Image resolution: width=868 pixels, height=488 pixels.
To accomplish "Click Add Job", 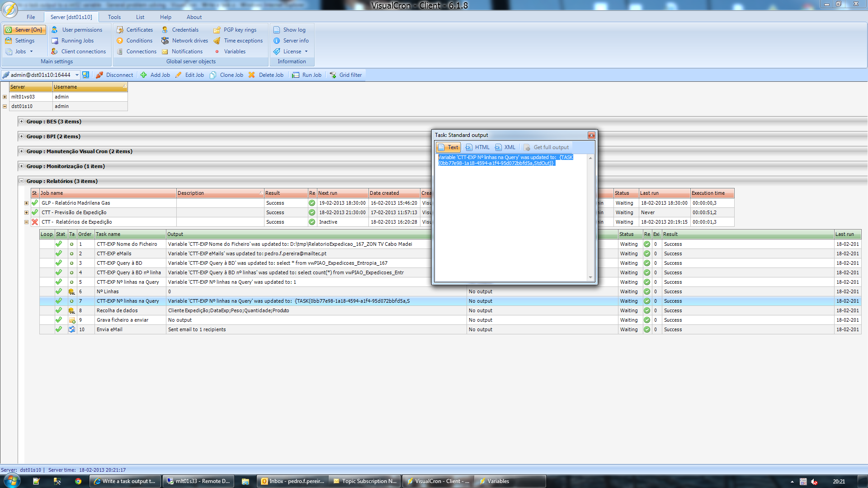I will pos(155,75).
